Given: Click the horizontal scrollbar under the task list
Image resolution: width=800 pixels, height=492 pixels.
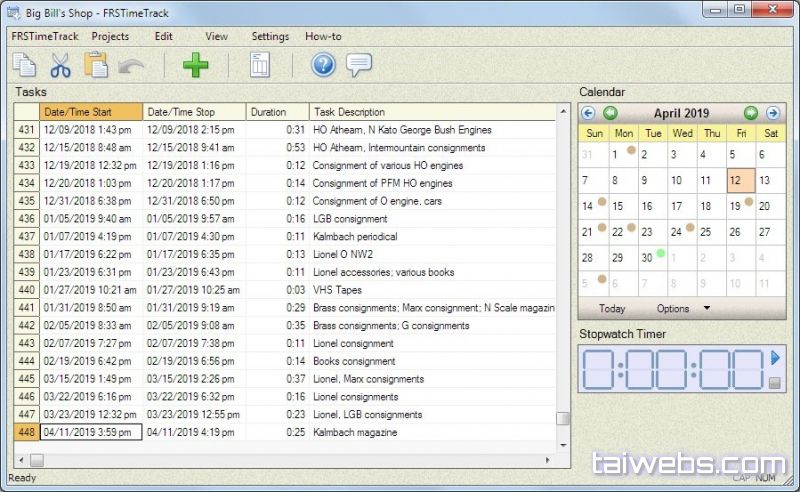Looking at the screenshot, I should [x=290, y=460].
